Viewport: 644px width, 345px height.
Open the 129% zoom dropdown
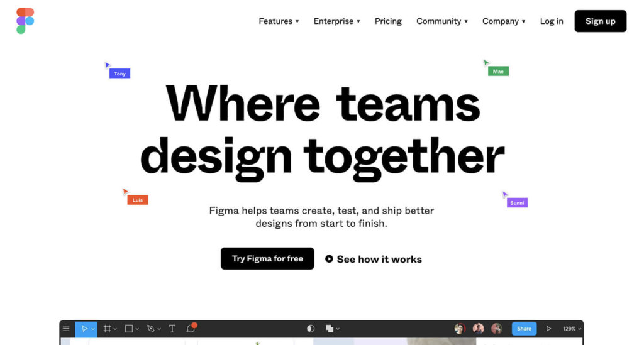click(572, 329)
